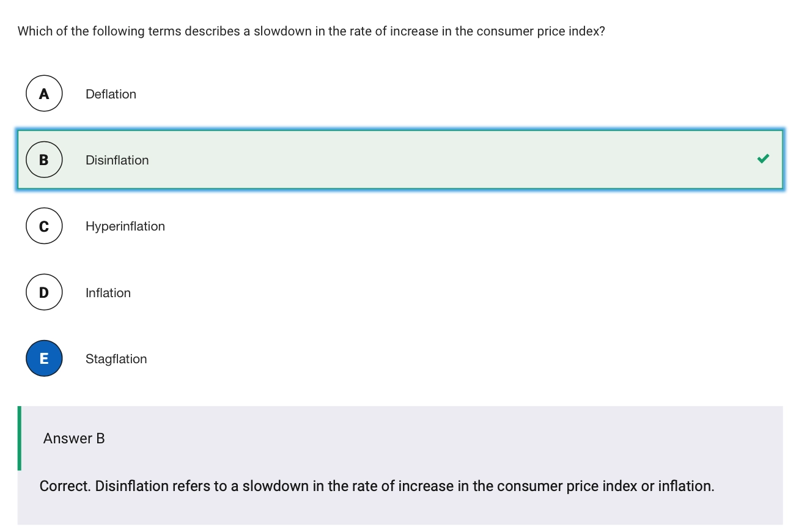Click the word 'Correct.' in the explanation

point(65,486)
